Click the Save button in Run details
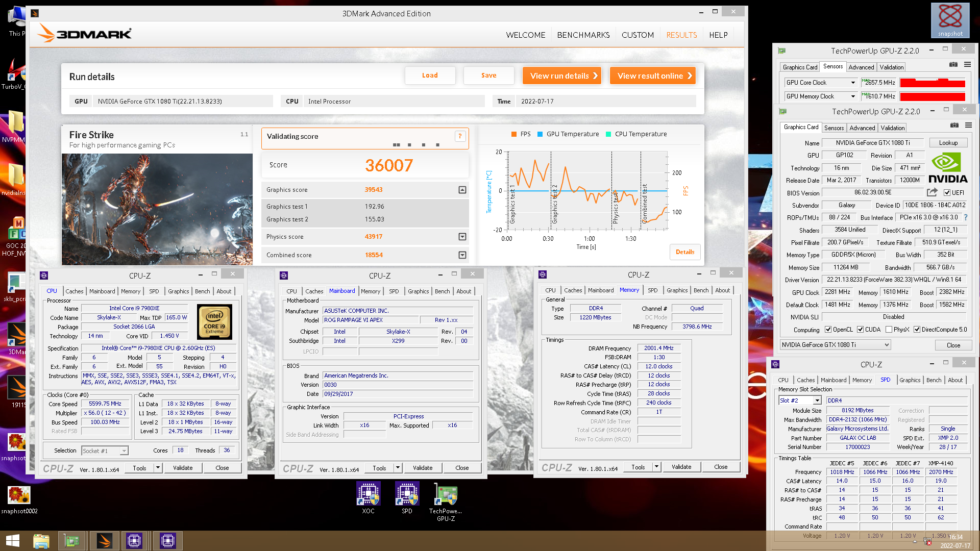 (488, 76)
